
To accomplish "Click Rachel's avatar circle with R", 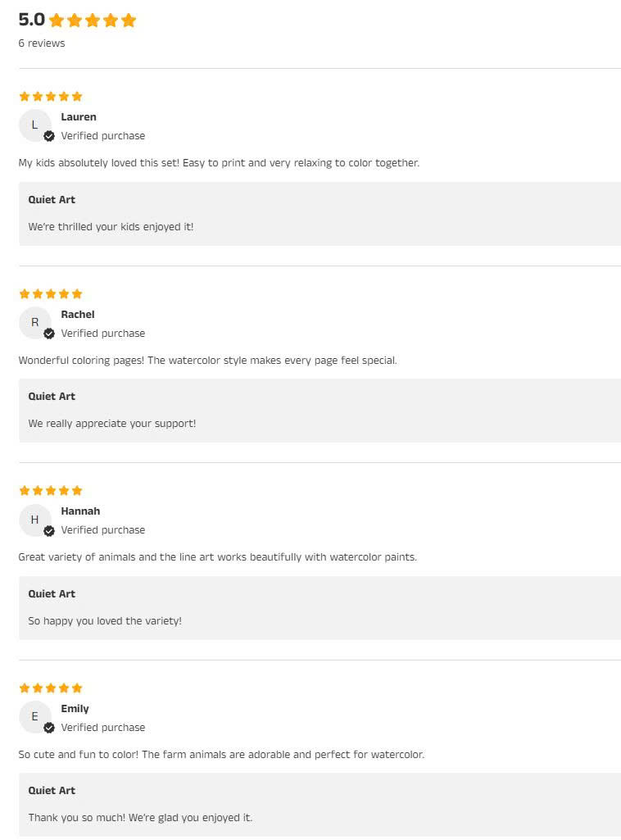I will coord(34,322).
